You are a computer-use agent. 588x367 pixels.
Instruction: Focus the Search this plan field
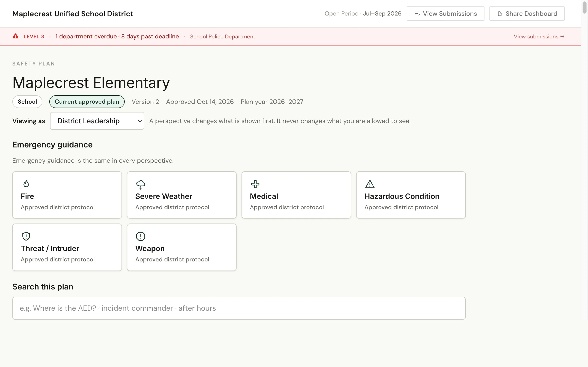239,308
